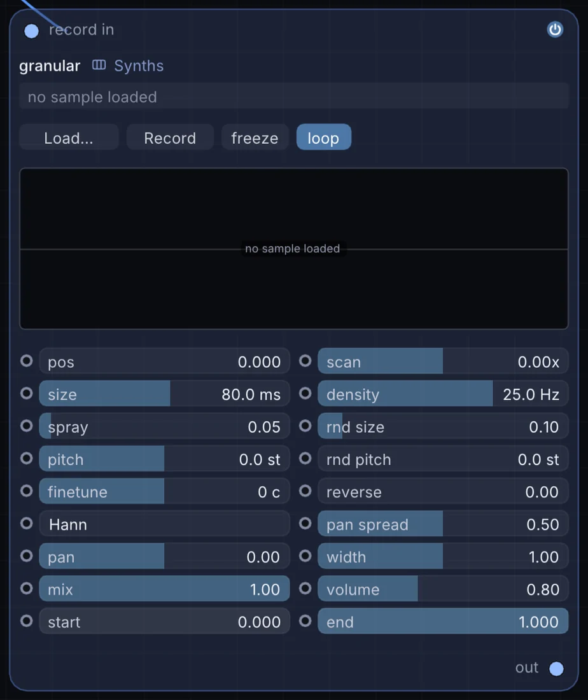Click the empty waveform display area
Screen dimensions: 588x700
294,249
